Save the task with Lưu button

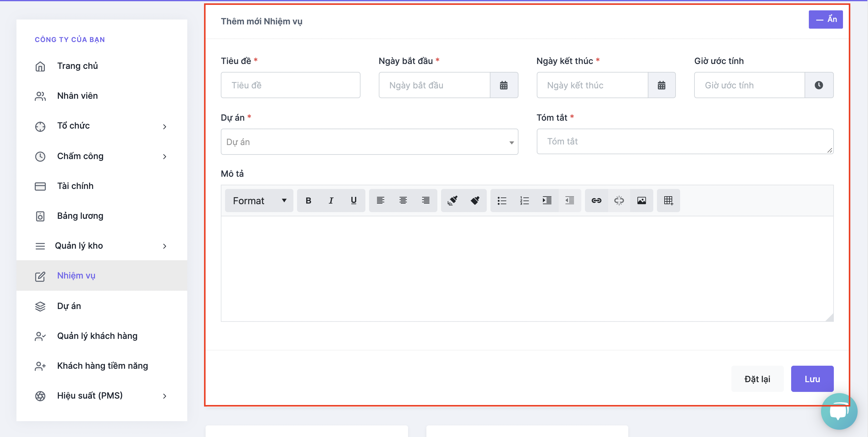click(x=812, y=379)
